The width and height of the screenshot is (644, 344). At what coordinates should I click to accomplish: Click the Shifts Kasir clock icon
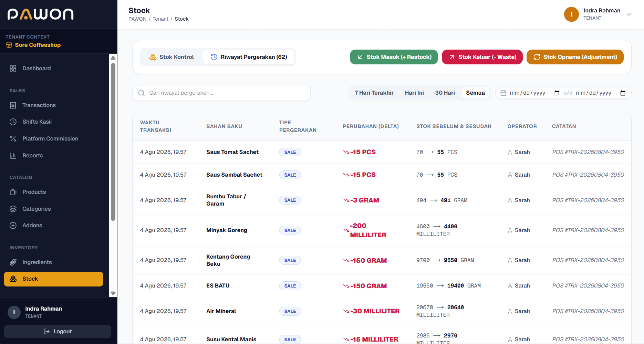(13, 122)
